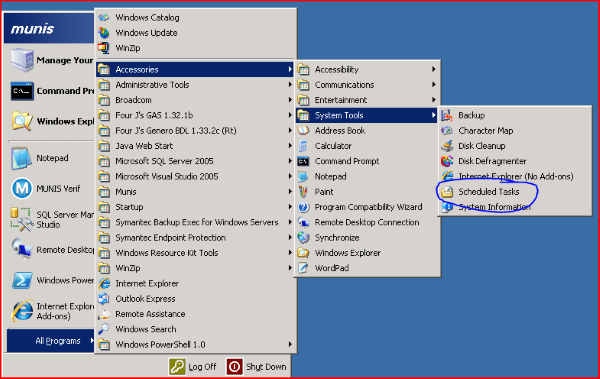
Task: Click the Windows Search magnifier icon
Action: coord(104,329)
